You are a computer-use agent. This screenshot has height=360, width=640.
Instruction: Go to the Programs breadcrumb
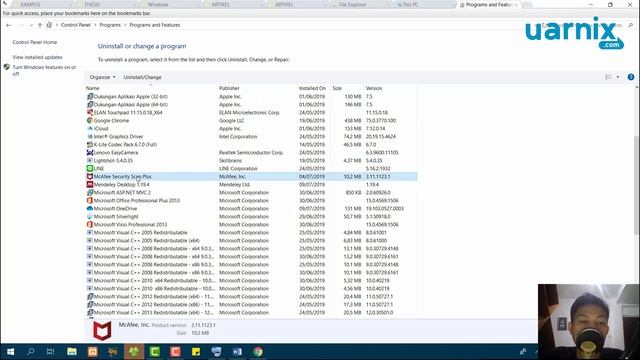(110, 25)
